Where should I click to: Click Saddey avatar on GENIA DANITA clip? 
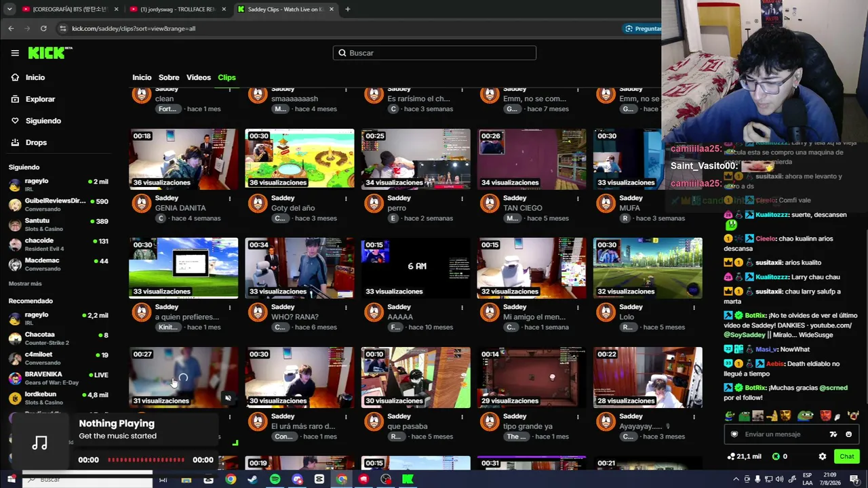point(142,203)
